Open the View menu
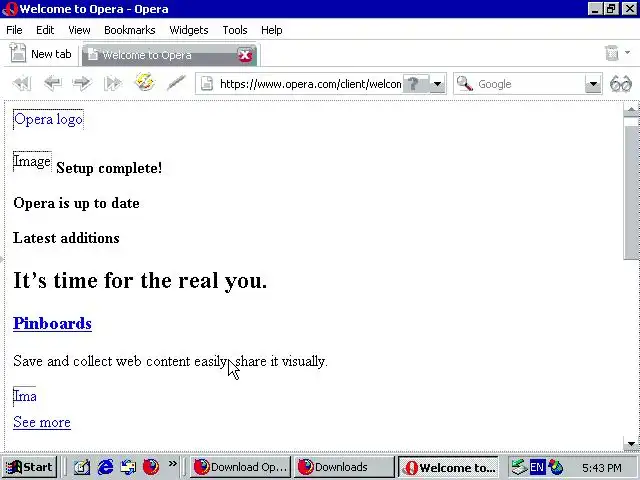This screenshot has height=480, width=640. 79,30
